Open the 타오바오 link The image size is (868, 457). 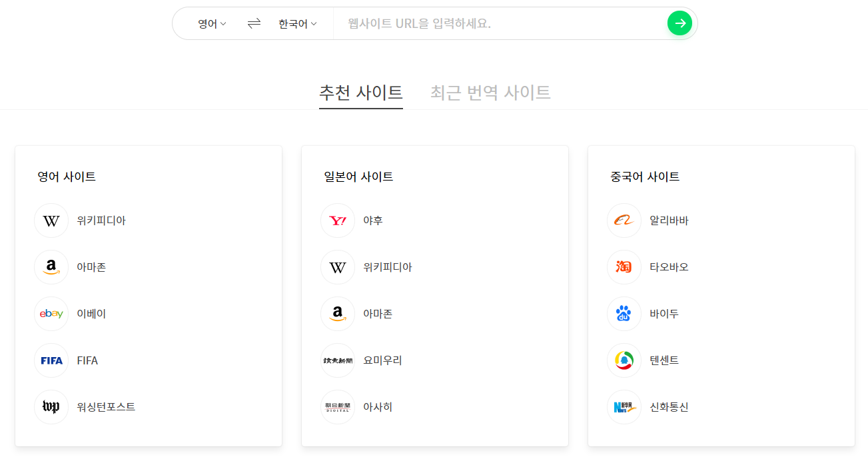click(669, 267)
